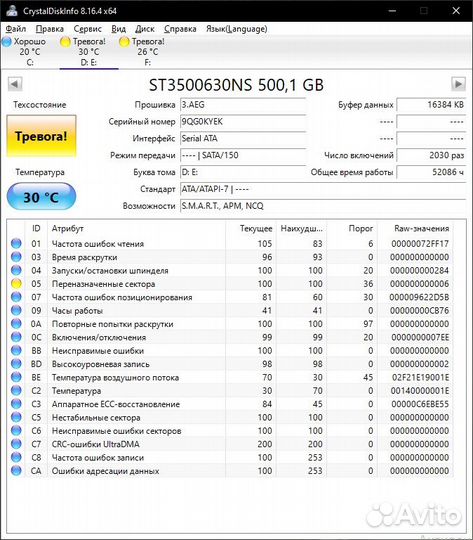The width and height of the screenshot is (473, 540).
Task: Click blue status dot for Высокоуровневая запись
Action: click(16, 364)
